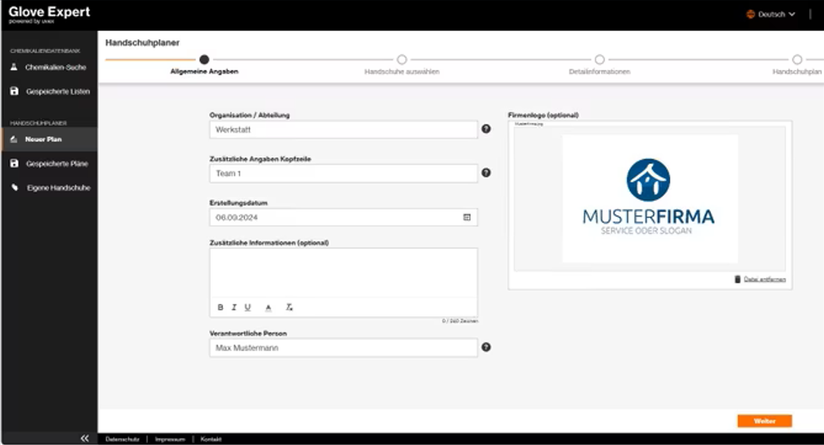This screenshot has width=824, height=445.
Task: Click help icon beside Zusätzliche Angaben Kopfzeile
Action: (x=486, y=173)
